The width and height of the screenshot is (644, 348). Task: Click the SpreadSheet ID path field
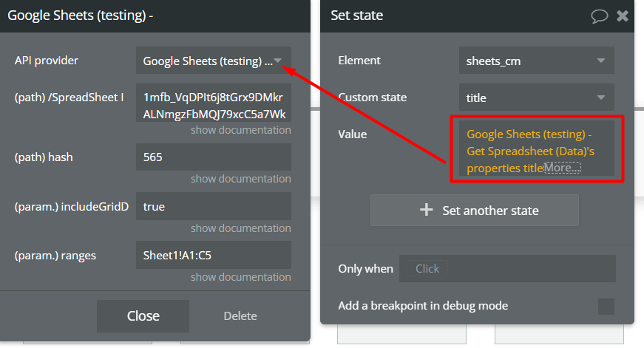[213, 106]
